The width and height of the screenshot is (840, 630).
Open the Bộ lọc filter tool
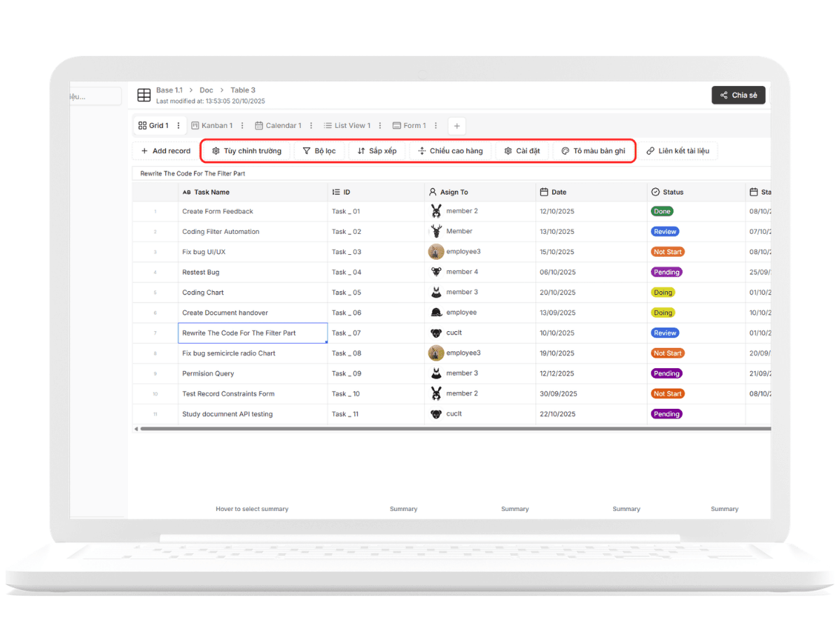(318, 151)
